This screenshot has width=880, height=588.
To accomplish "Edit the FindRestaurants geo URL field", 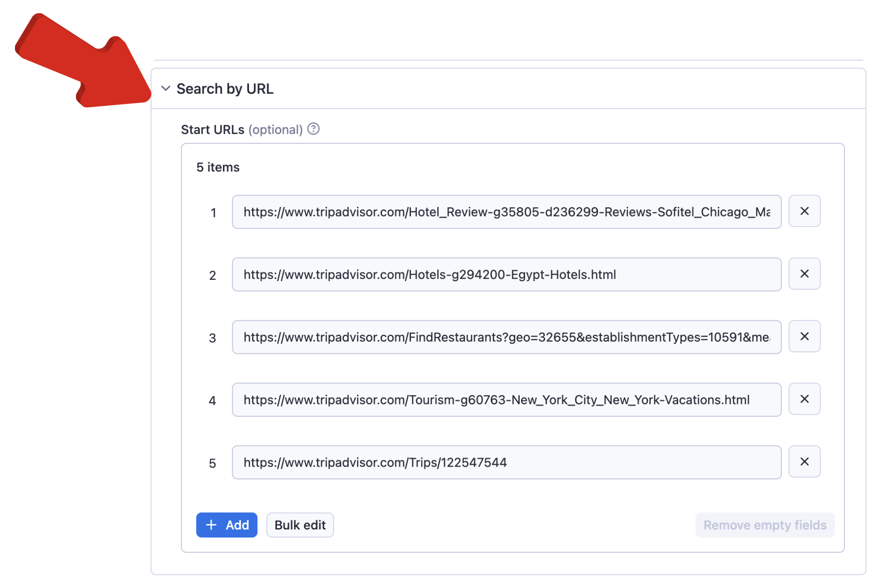I will (x=506, y=338).
